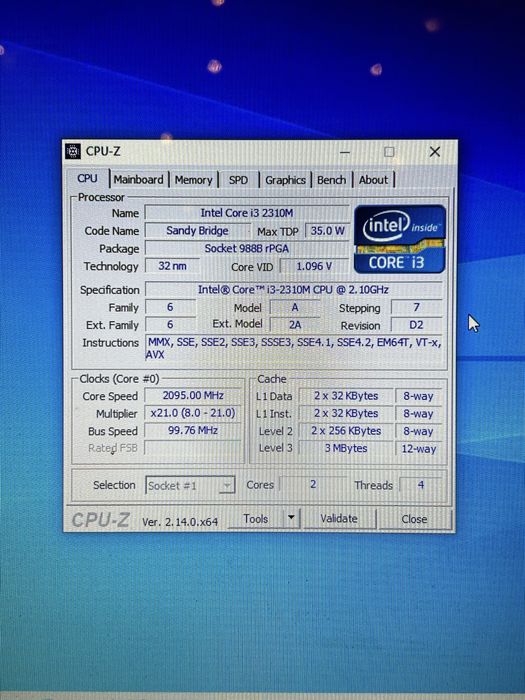Click the Technology value '32 nm'
This screenshot has height=700, width=525.
172,266
